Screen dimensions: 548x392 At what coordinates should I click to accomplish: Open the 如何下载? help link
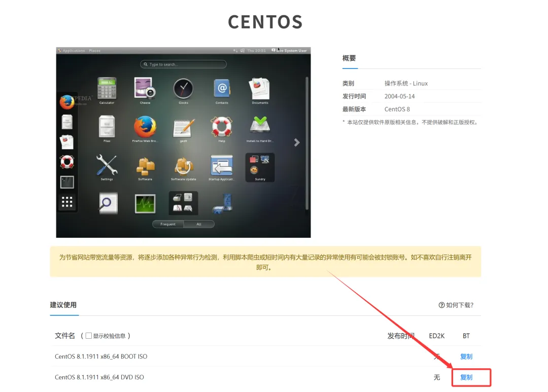tap(456, 305)
